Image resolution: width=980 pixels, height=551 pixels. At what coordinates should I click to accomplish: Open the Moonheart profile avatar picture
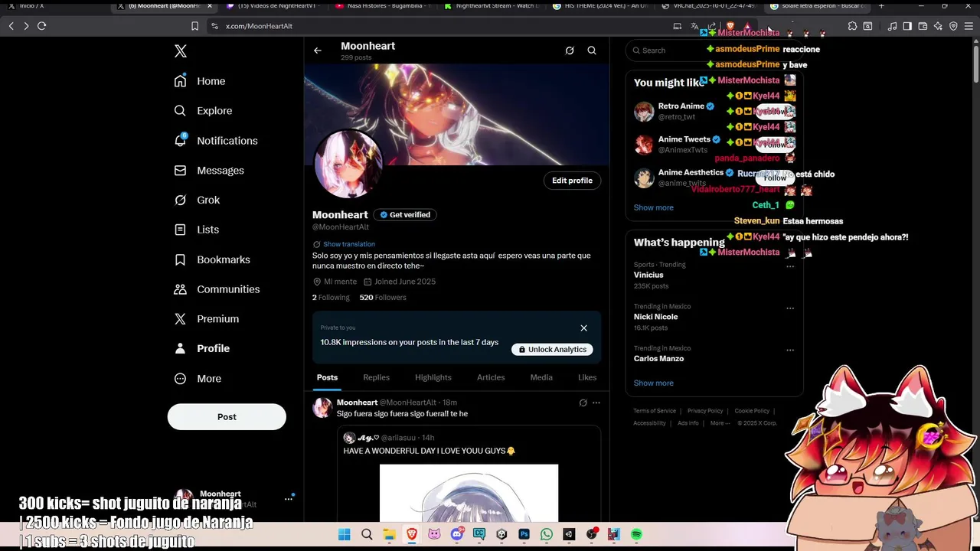[x=348, y=163]
